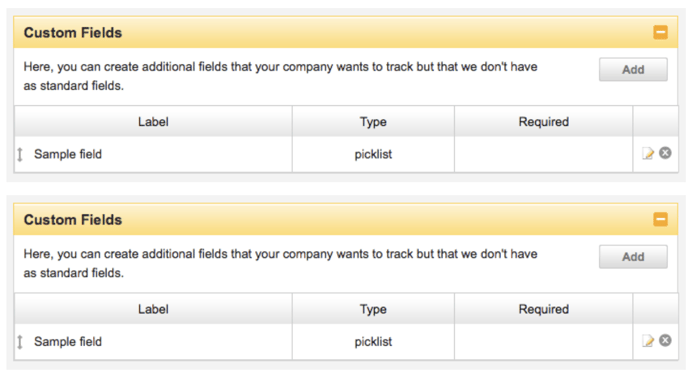688x373 pixels.
Task: Edit Sample field in bottom table
Action: 648,341
